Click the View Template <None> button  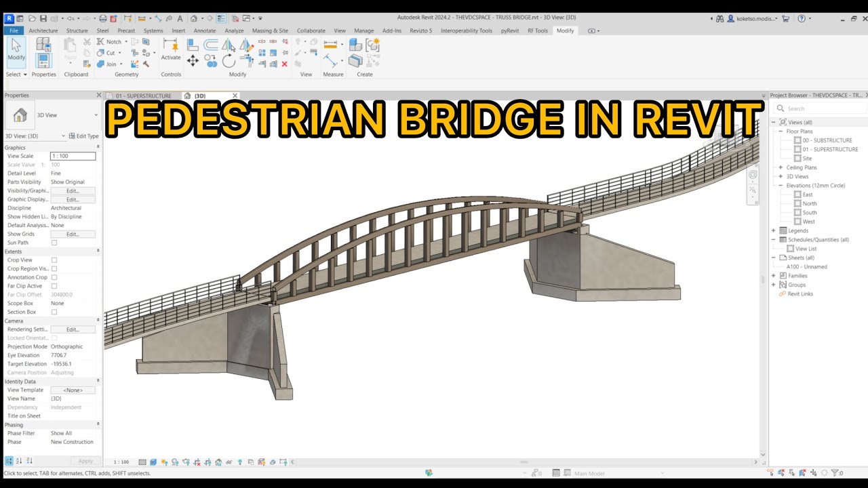[x=73, y=390]
